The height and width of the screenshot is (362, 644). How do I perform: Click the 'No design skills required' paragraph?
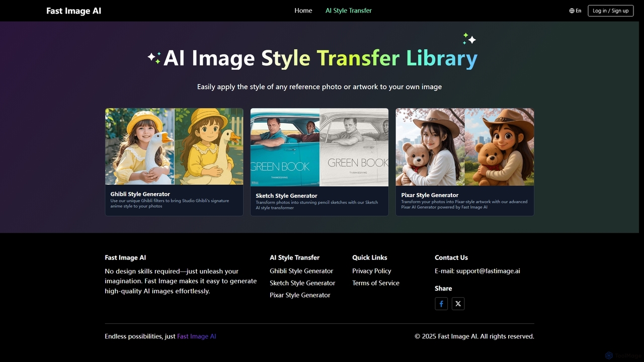(181, 281)
